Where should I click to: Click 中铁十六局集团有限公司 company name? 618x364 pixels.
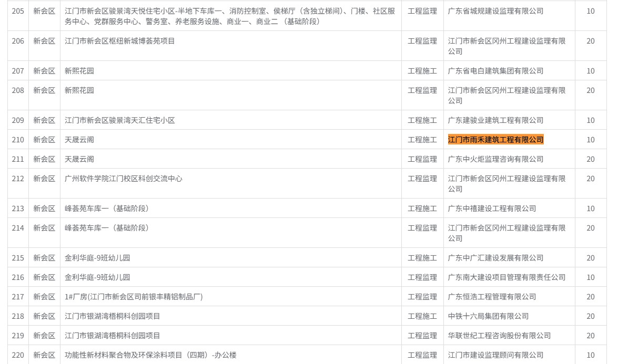(x=488, y=316)
